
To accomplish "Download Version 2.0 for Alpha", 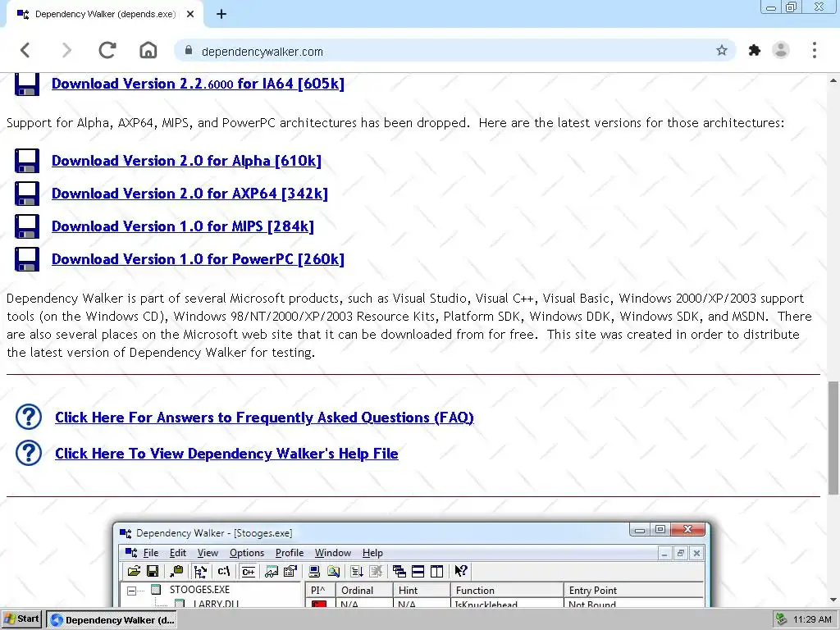I will point(186,162).
